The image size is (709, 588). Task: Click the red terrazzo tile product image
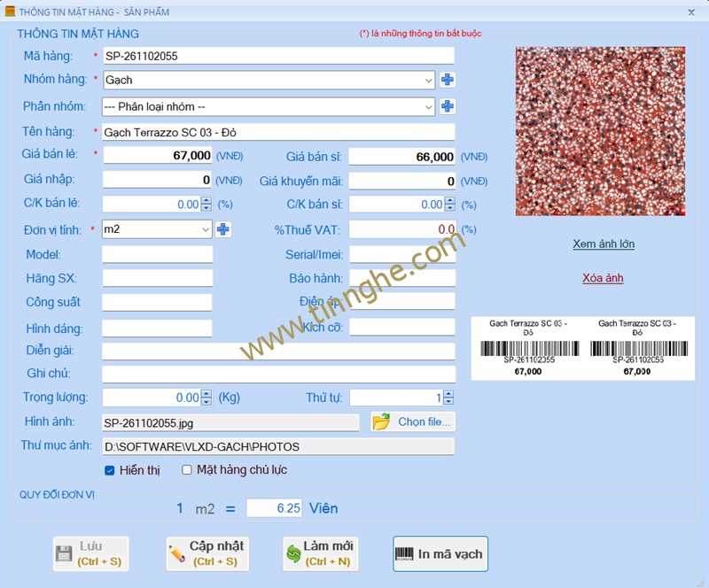(600, 131)
